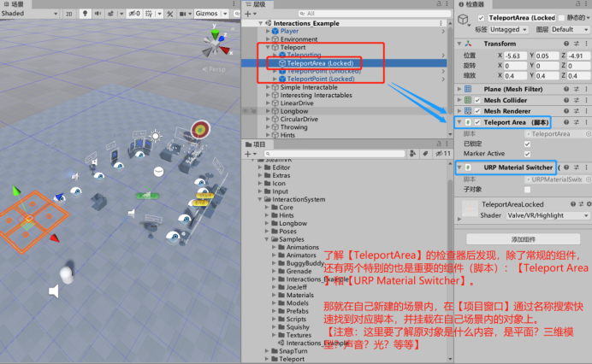Open Transform component help icon
The width and height of the screenshot is (592, 364).
(566, 44)
